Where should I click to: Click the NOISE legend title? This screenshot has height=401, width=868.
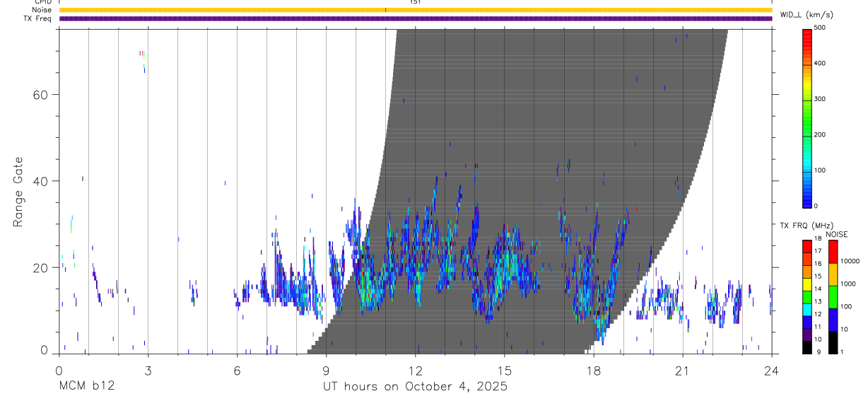[x=837, y=234]
